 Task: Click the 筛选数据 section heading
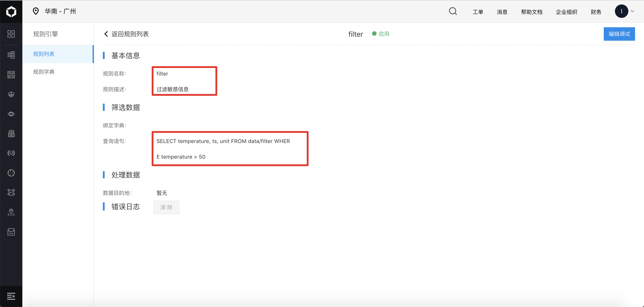coord(125,107)
